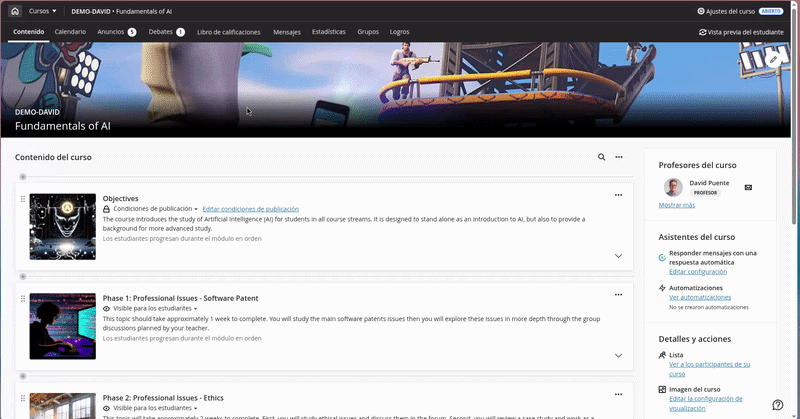The width and height of the screenshot is (800, 419).
Task: Click the Anuncios count badge 5
Action: click(132, 32)
